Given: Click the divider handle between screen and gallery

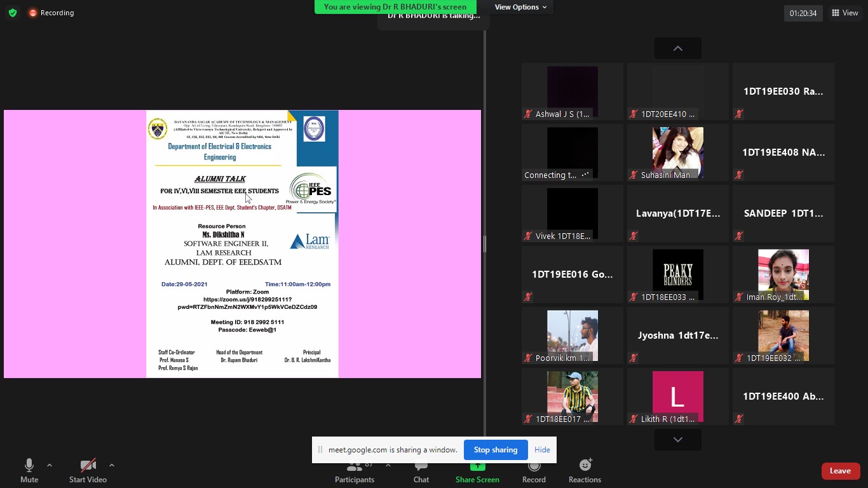Looking at the screenshot, I should 485,244.
